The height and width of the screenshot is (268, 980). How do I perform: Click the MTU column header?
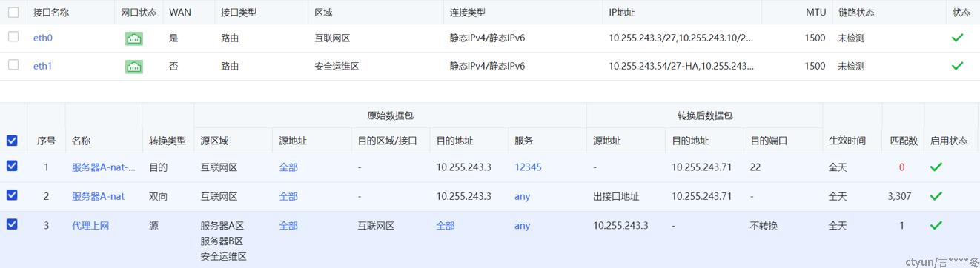pyautogui.click(x=815, y=13)
